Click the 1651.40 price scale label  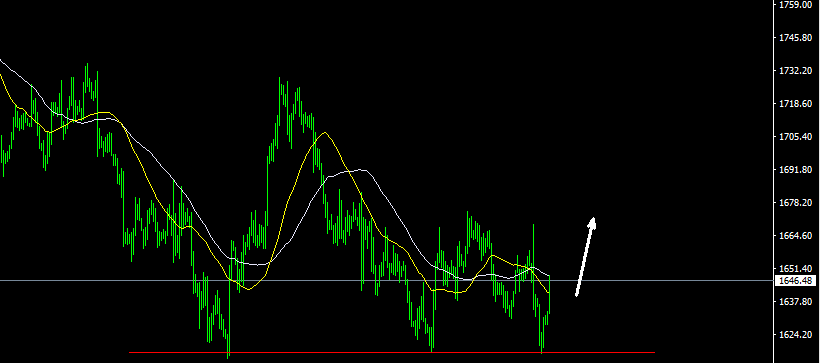click(795, 269)
